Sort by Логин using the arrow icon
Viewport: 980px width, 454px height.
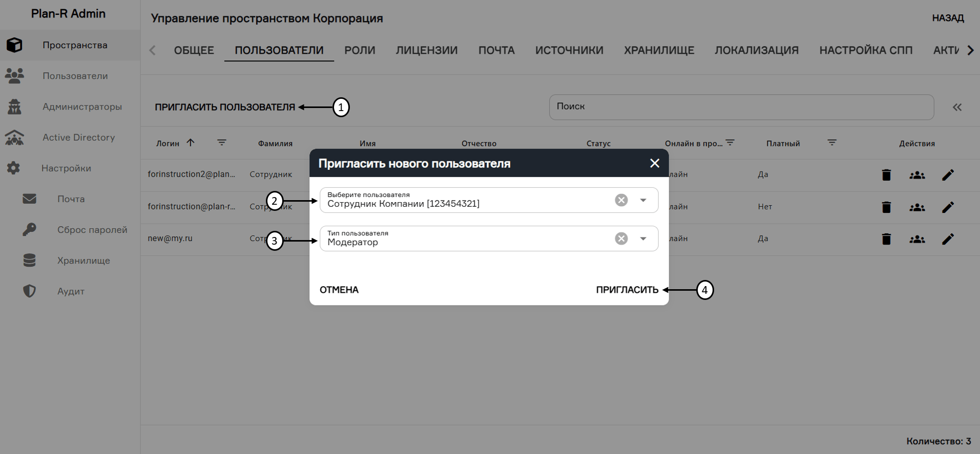coord(191,143)
